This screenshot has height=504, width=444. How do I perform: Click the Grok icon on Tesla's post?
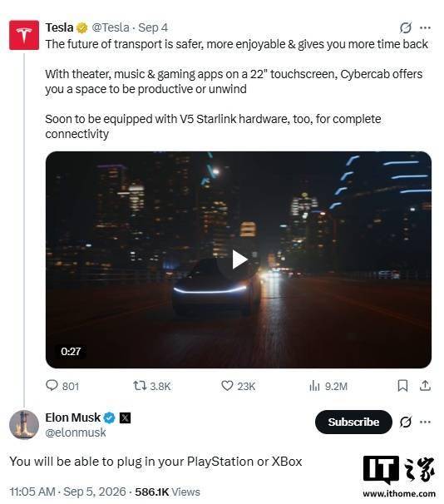point(406,27)
